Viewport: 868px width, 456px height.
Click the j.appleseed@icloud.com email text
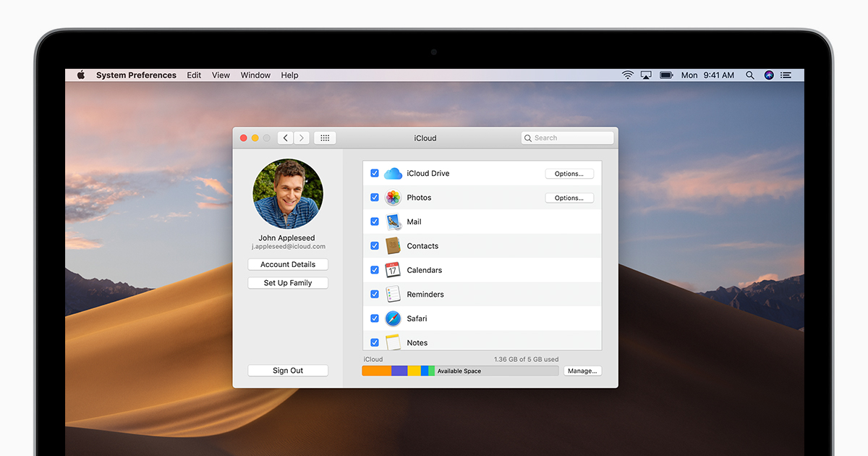pos(288,247)
